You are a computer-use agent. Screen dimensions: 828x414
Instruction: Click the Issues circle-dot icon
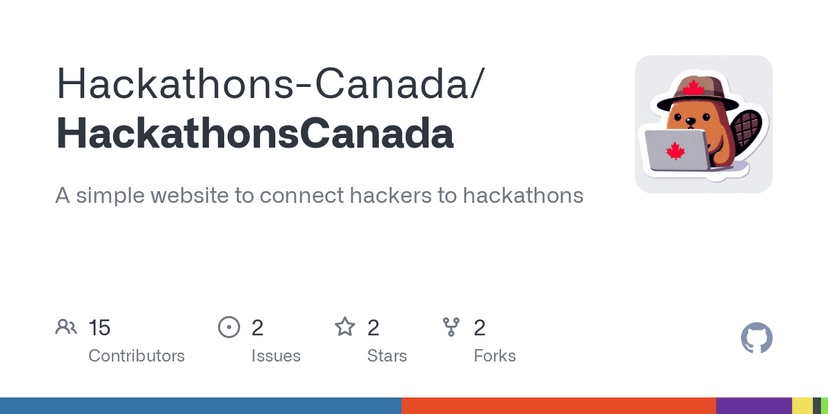click(x=229, y=327)
